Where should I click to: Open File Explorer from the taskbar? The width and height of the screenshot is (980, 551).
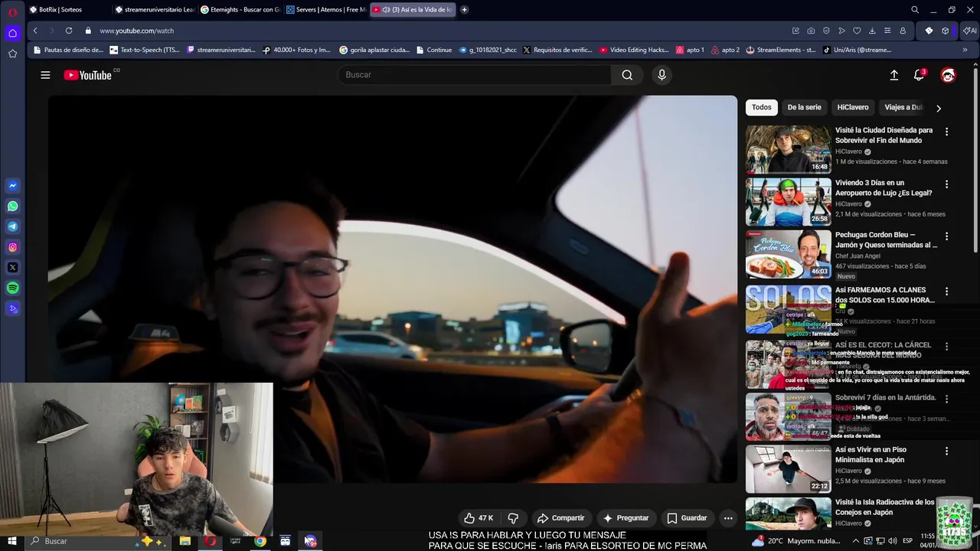pyautogui.click(x=185, y=541)
